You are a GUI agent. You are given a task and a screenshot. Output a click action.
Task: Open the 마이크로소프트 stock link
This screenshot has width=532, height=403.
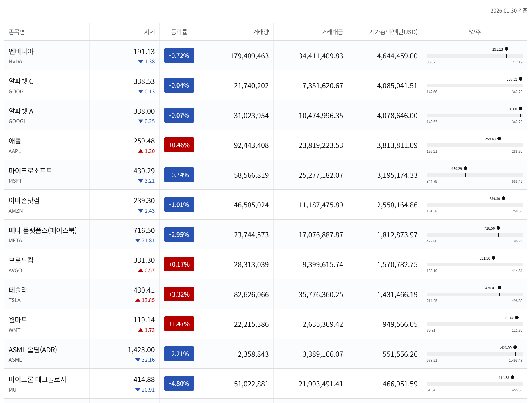[x=30, y=171]
